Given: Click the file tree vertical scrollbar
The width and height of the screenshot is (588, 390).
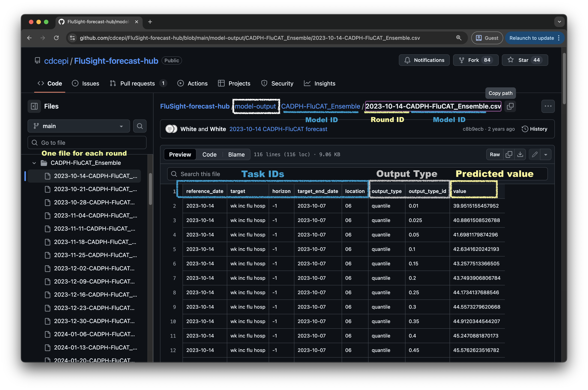Looking at the screenshot, I should point(150,189).
